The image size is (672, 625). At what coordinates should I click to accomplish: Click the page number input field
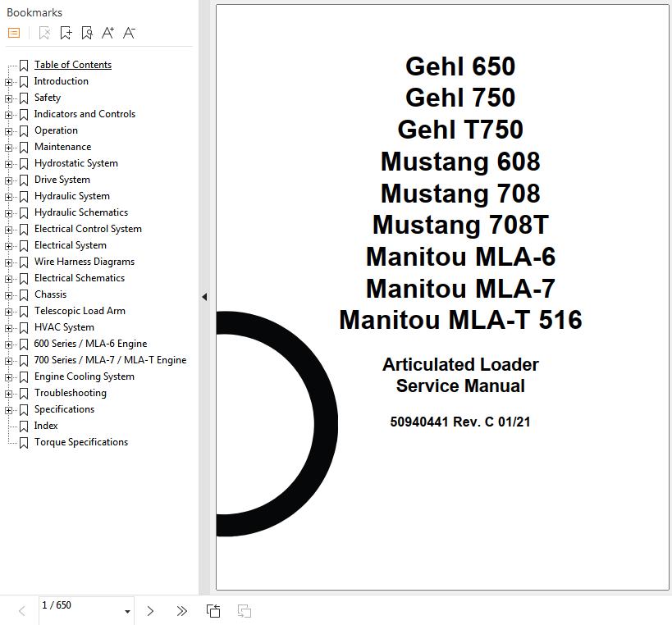point(78,606)
